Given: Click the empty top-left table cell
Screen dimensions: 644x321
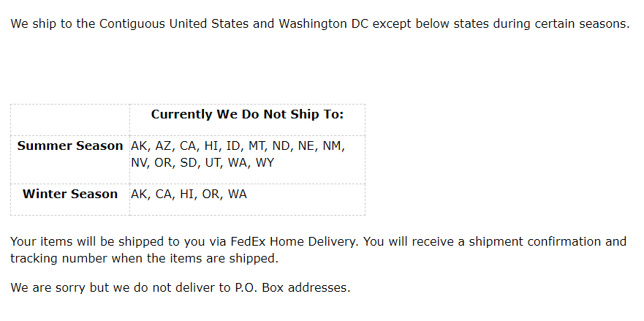Looking at the screenshot, I should (x=70, y=120).
